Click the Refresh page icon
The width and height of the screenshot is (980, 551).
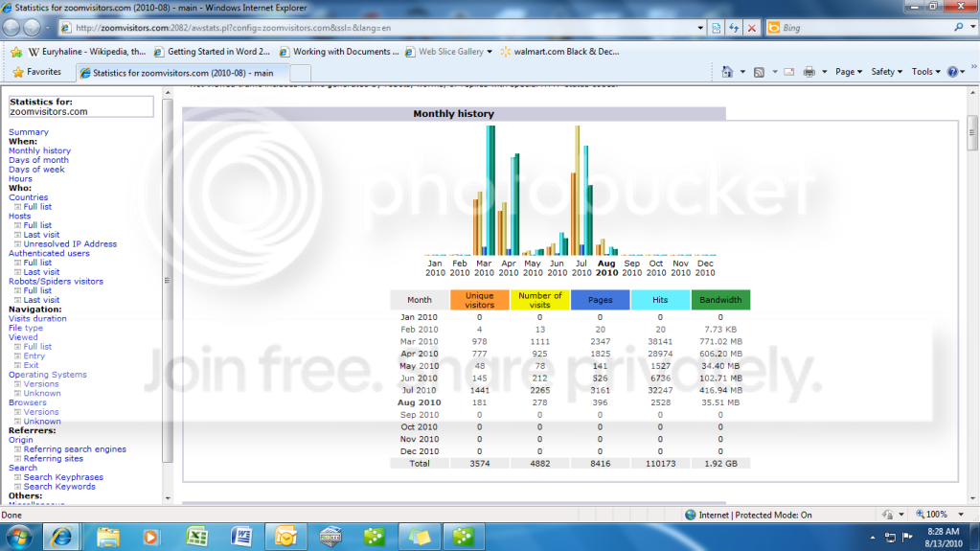point(734,28)
